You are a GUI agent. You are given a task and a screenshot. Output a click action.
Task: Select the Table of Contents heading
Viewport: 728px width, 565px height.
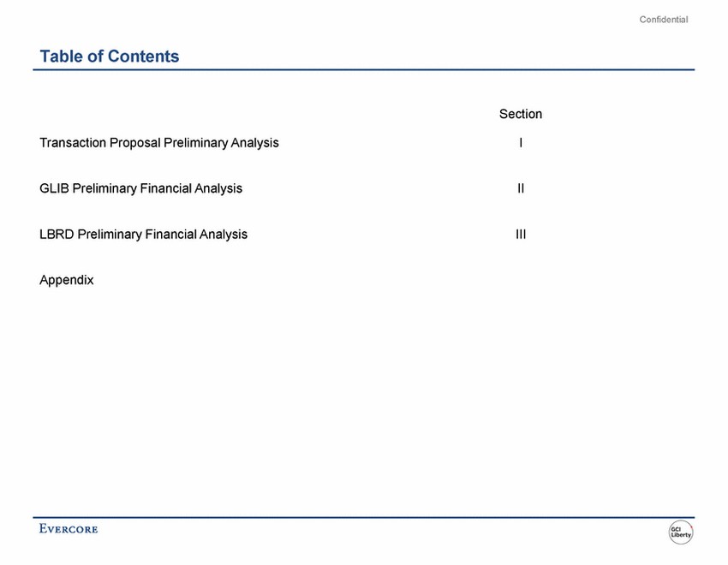[x=110, y=56]
